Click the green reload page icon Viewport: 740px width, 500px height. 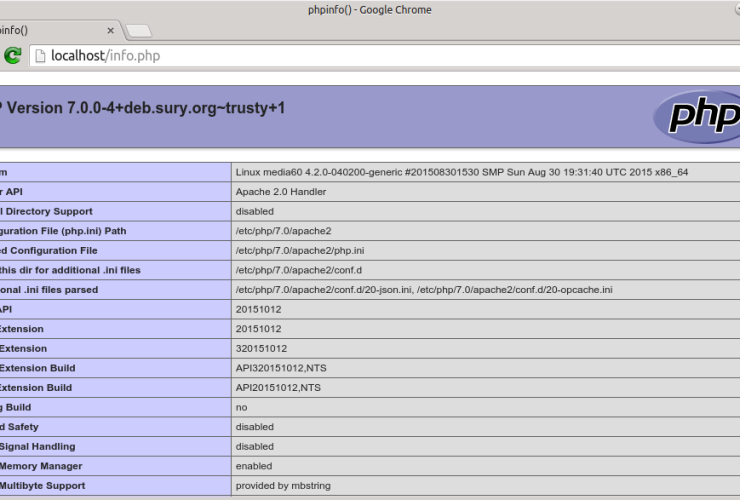pyautogui.click(x=13, y=56)
